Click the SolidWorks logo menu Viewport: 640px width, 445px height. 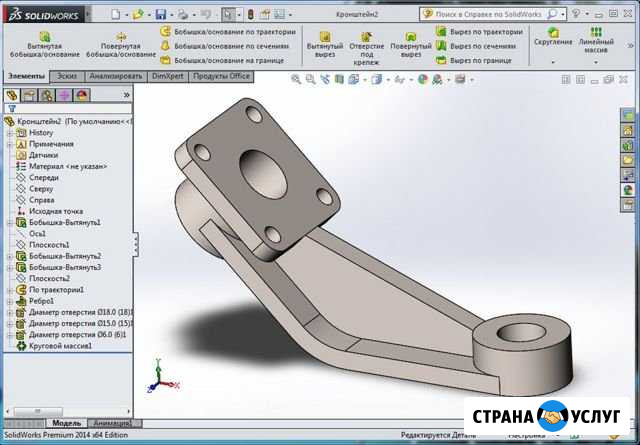point(44,15)
